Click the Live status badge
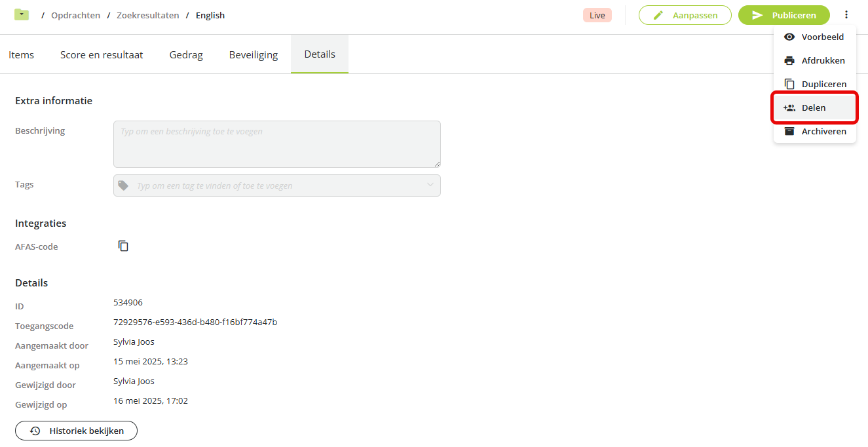The height and width of the screenshot is (447, 868). coord(597,15)
